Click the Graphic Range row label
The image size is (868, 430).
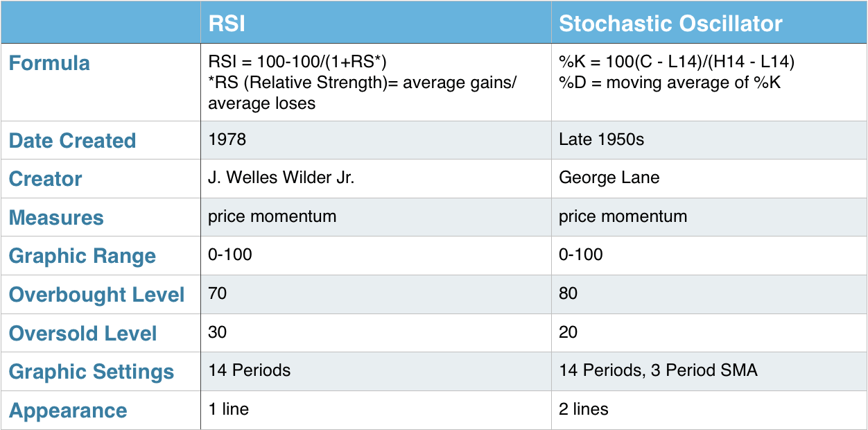(x=82, y=257)
